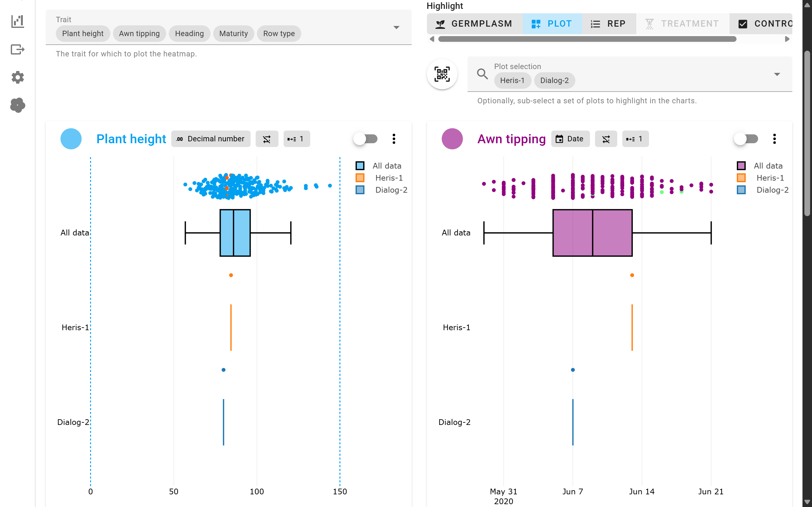Expand the Trait dropdown
Image resolution: width=812 pixels, height=507 pixels.
point(396,27)
